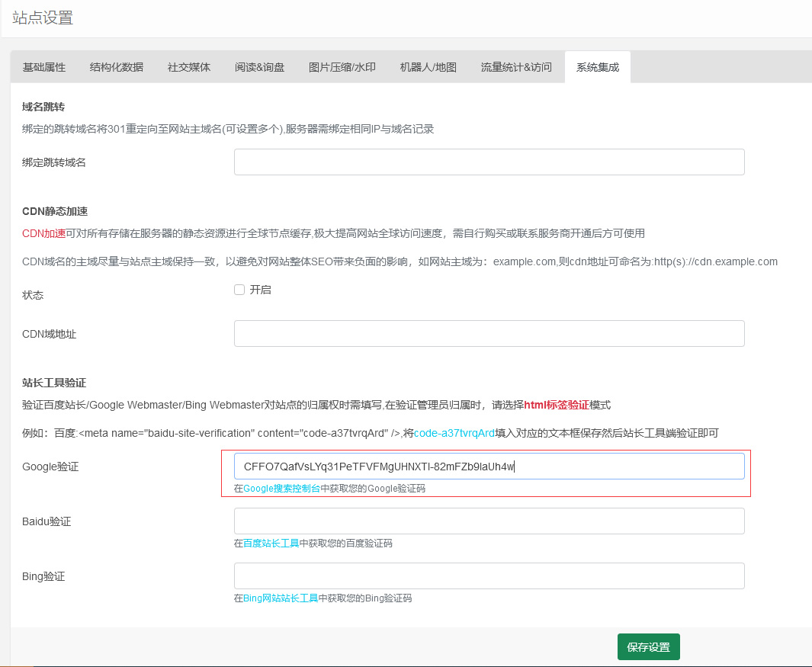The height and width of the screenshot is (667, 812).
Task: Click the code-a37tvrqArd example code
Action: coord(454,433)
